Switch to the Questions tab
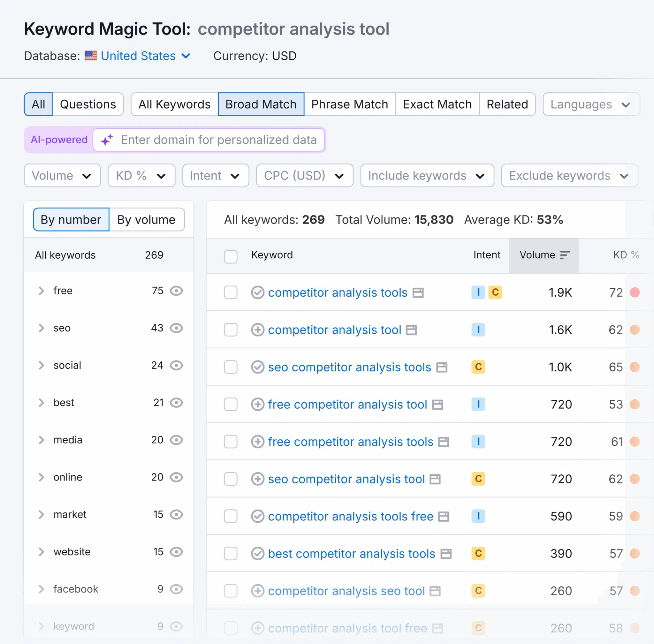654x644 pixels. (88, 104)
